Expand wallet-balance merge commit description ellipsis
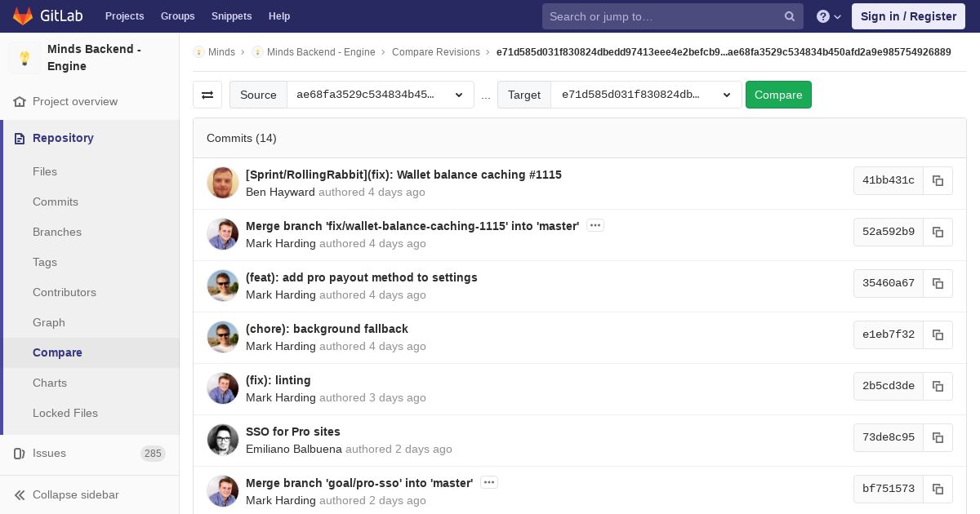 click(595, 225)
